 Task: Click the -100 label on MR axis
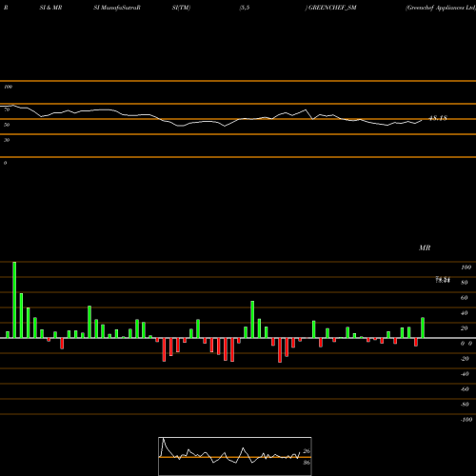click(466, 420)
